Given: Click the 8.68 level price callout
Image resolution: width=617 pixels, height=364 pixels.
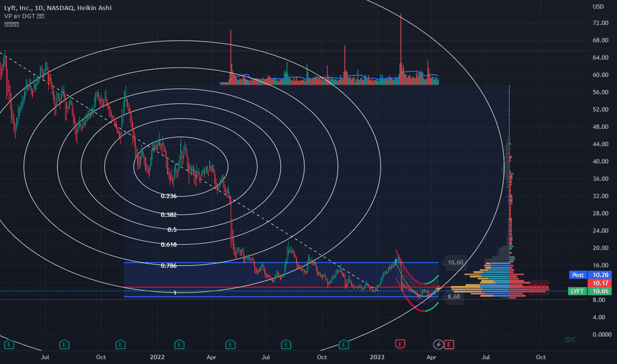Looking at the screenshot, I should [x=453, y=296].
